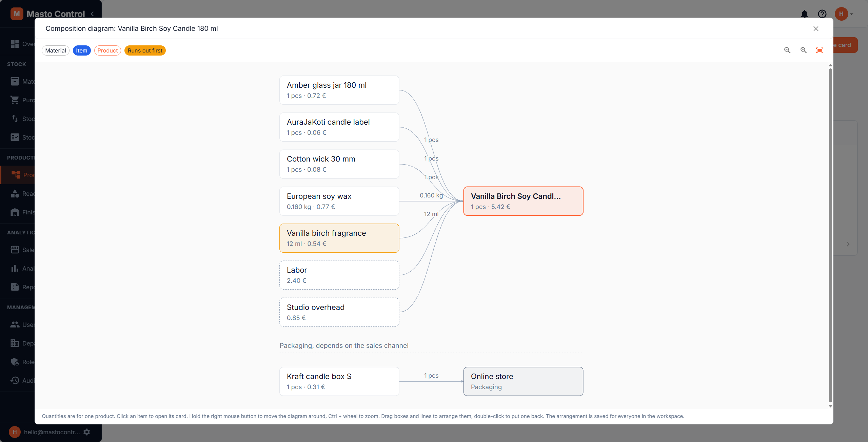Open the help question mark icon

(822, 14)
